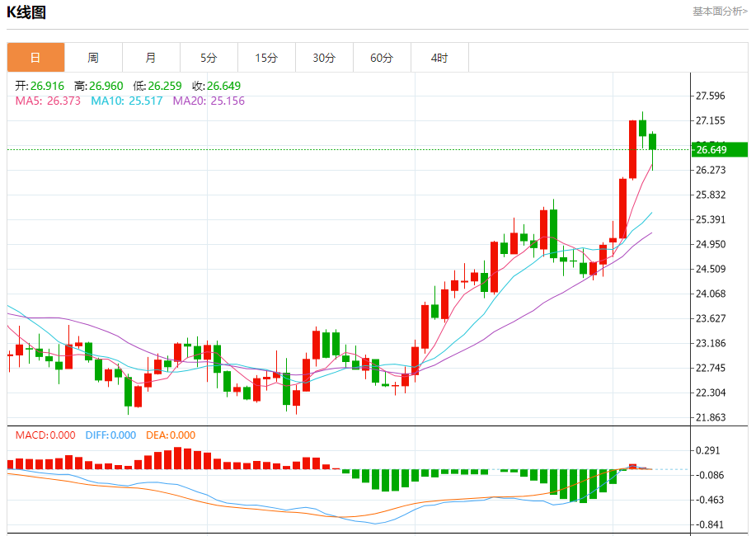
Task: Open the 15分 interval tab
Action: pyautogui.click(x=266, y=58)
